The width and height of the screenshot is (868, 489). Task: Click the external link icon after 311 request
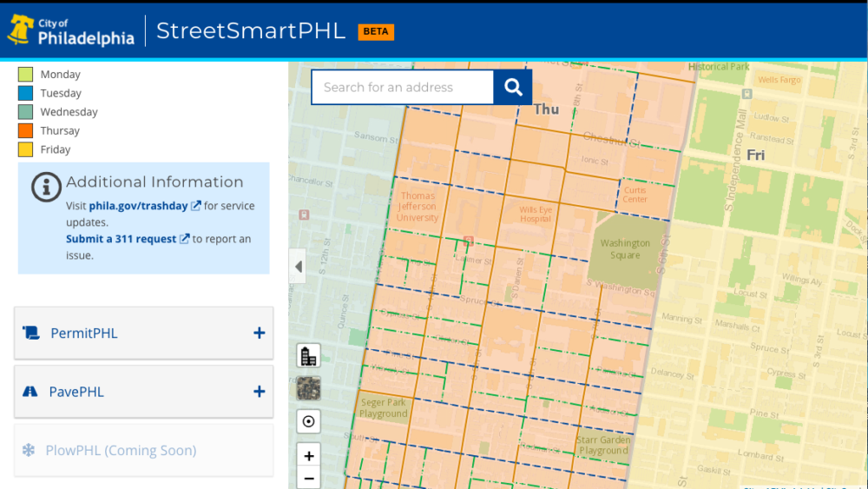click(184, 239)
